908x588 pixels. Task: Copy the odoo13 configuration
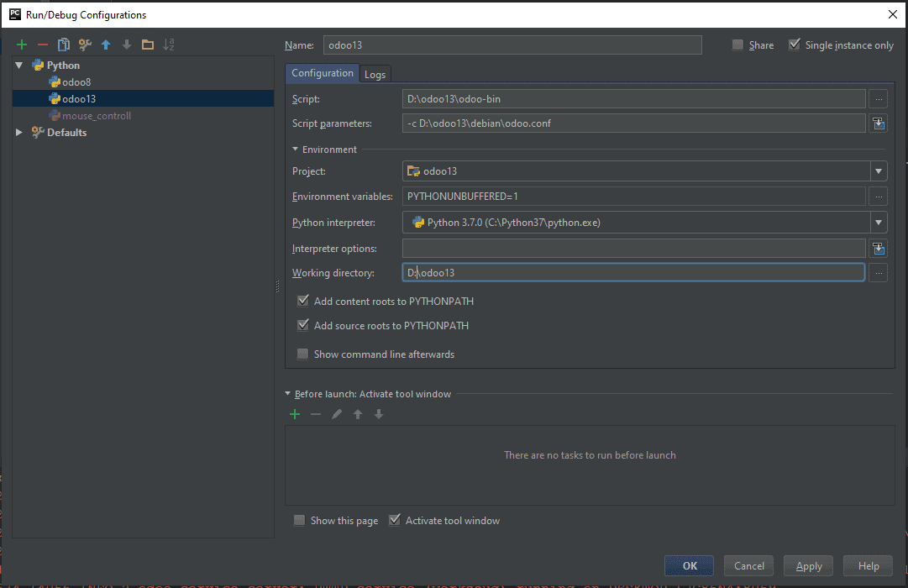tap(62, 44)
